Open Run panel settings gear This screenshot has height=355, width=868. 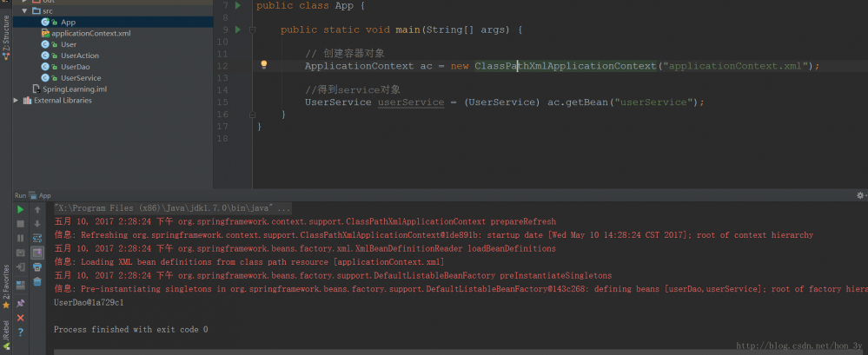point(860,195)
